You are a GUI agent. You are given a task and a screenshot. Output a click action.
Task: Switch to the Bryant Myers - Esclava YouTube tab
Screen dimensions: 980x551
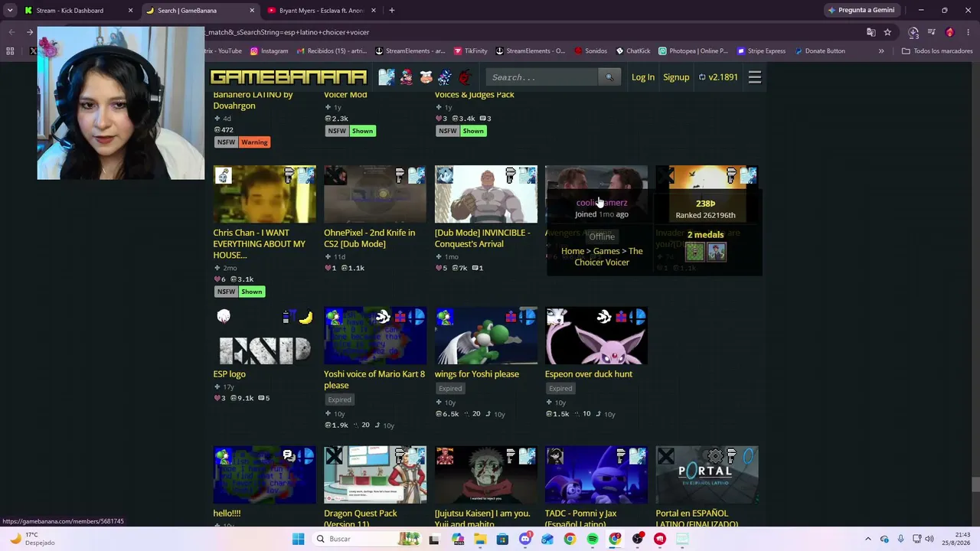322,11
